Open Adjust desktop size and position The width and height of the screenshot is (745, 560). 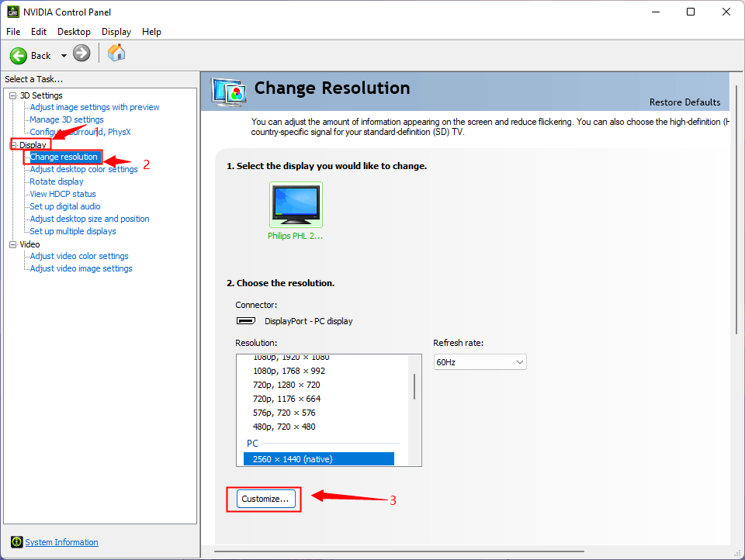click(89, 219)
